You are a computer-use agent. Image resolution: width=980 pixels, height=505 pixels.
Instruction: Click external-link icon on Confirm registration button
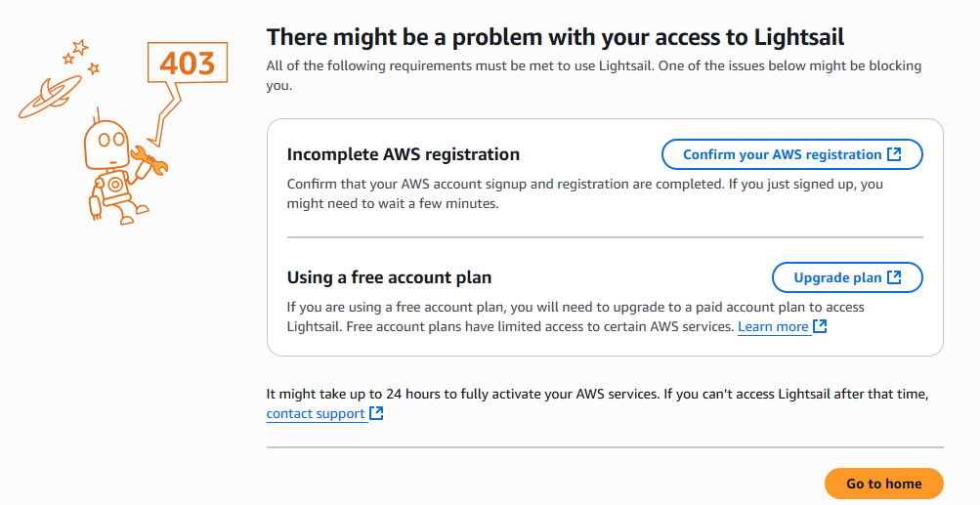pyautogui.click(x=894, y=154)
